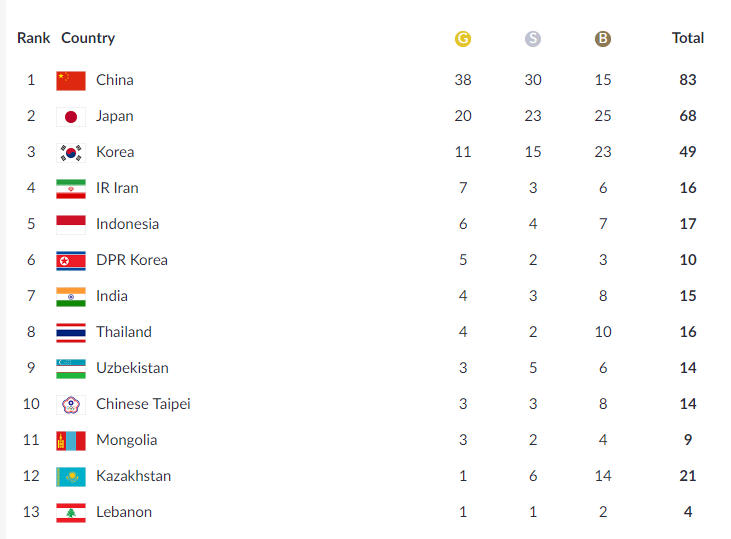
Task: Click the Rank column header
Action: click(x=34, y=38)
